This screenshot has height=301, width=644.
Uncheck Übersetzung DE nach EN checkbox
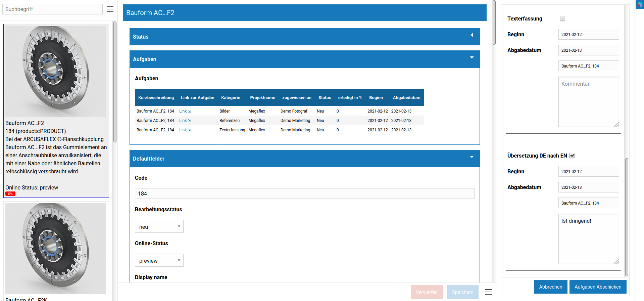coord(572,156)
